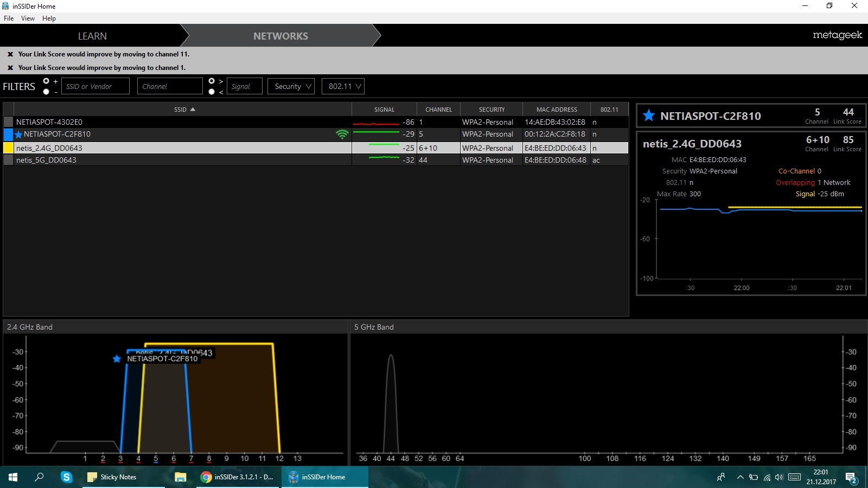Click the NETIASPOT-C2F810 details panel title
This screenshot has height=488, width=868.
[x=711, y=116]
